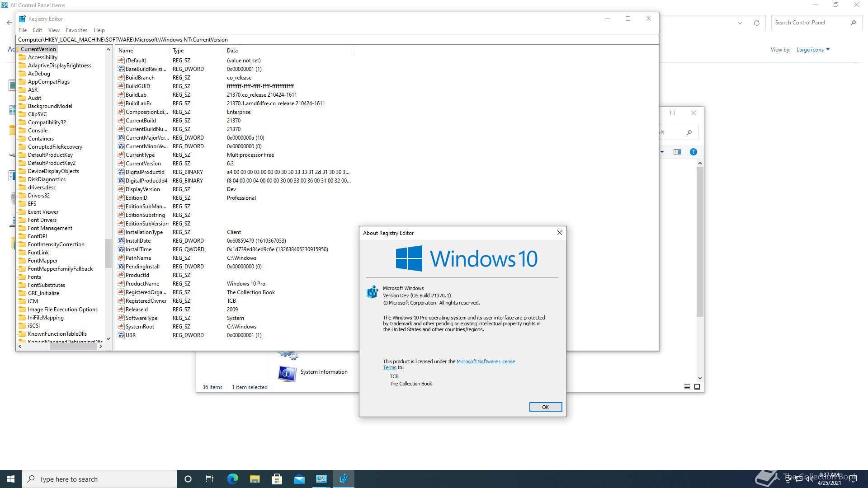Image resolution: width=868 pixels, height=488 pixels.
Task: Select the InstallationType value row
Action: point(235,232)
